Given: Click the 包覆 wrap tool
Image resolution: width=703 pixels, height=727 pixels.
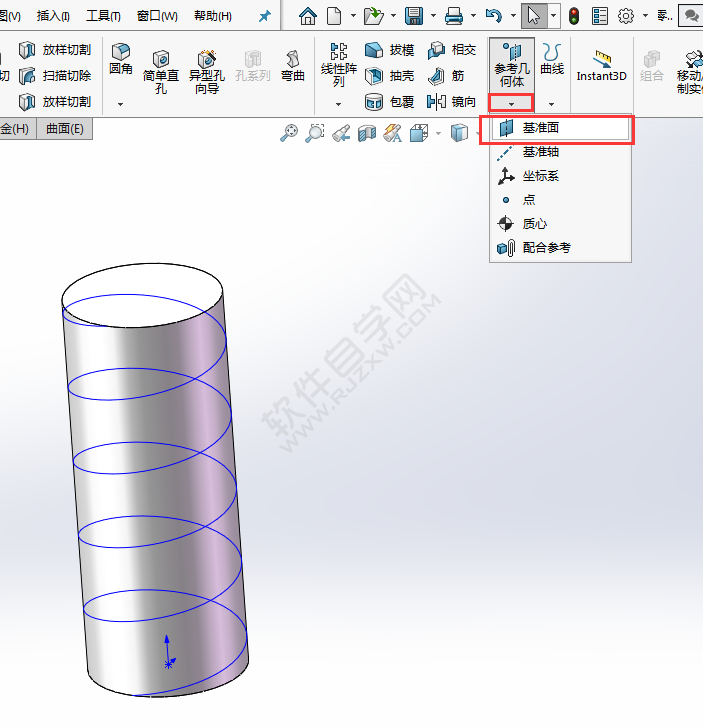Looking at the screenshot, I should tap(389, 102).
